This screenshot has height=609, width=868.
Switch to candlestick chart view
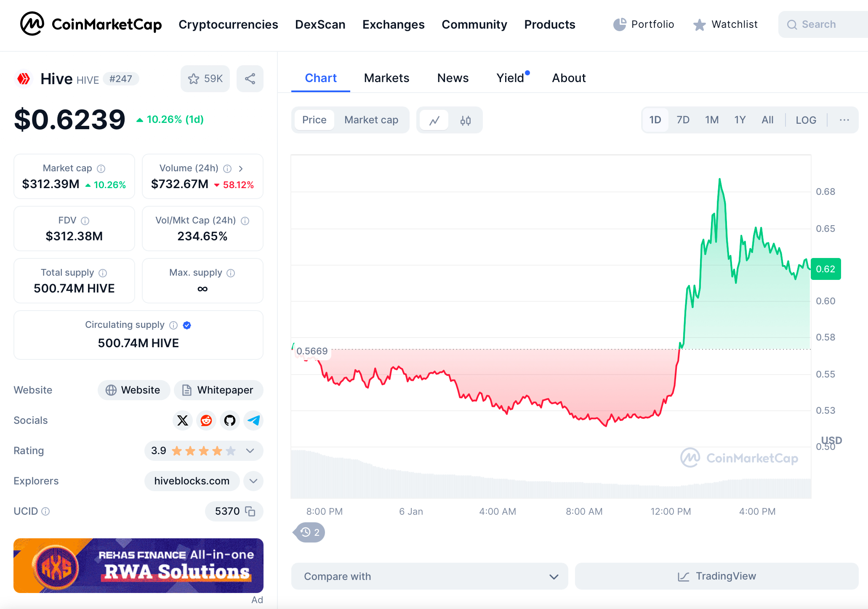(x=465, y=120)
